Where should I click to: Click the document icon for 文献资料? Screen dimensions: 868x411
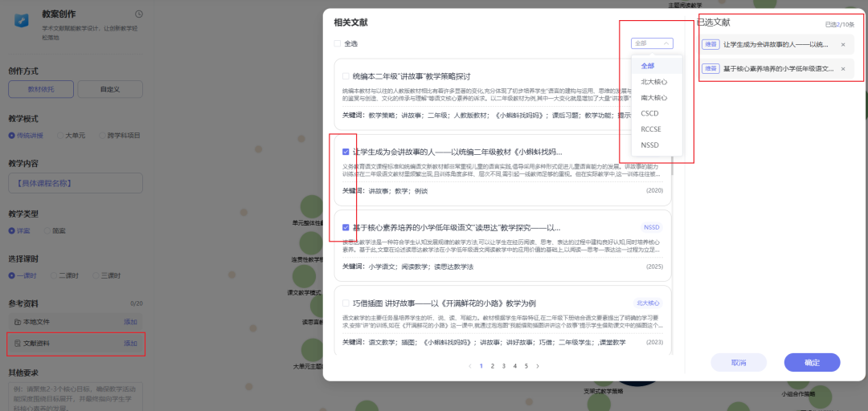pyautogui.click(x=17, y=344)
